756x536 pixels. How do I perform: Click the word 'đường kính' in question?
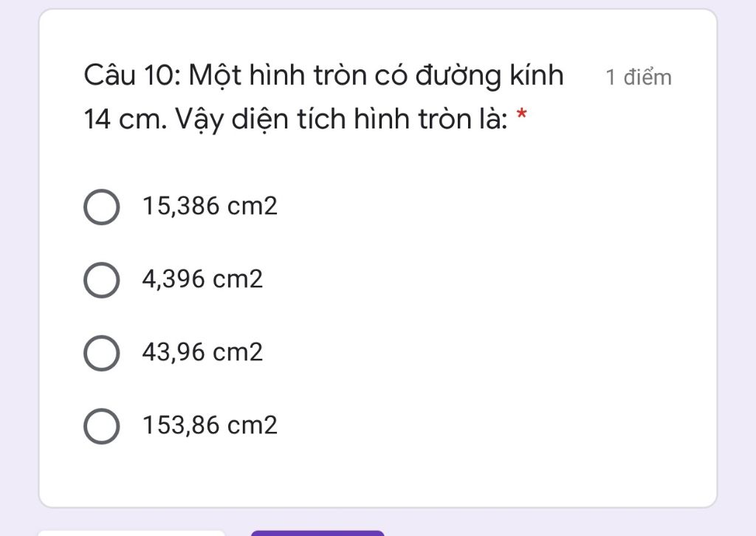489,76
